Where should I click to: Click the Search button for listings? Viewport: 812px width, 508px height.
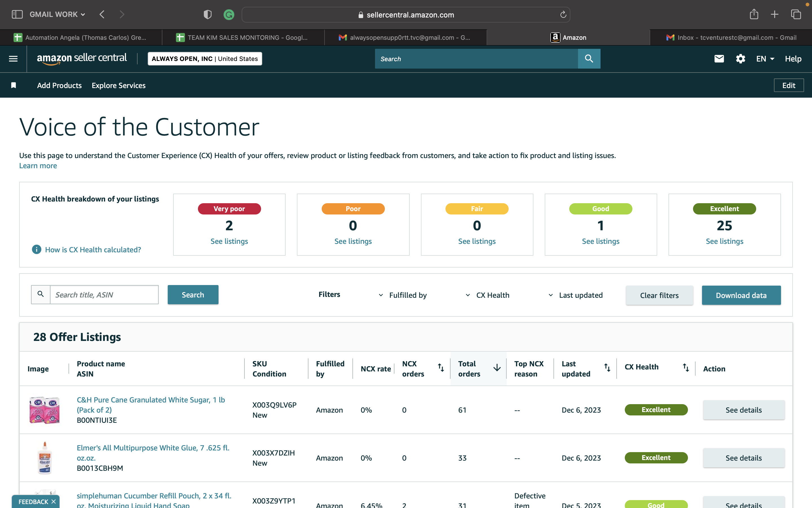(x=193, y=295)
